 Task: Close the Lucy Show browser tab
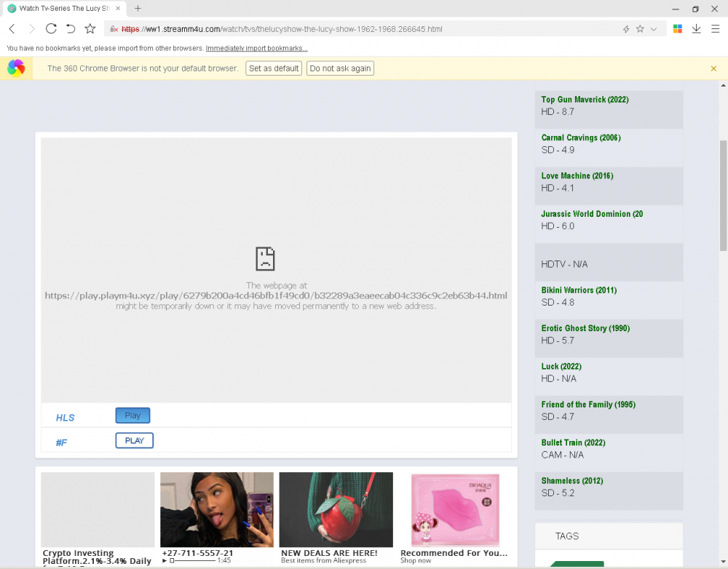[118, 9]
